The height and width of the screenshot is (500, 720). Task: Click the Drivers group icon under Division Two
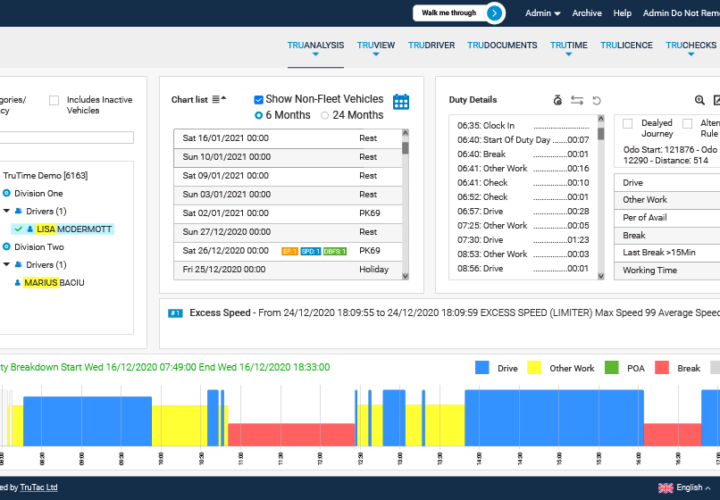18,264
